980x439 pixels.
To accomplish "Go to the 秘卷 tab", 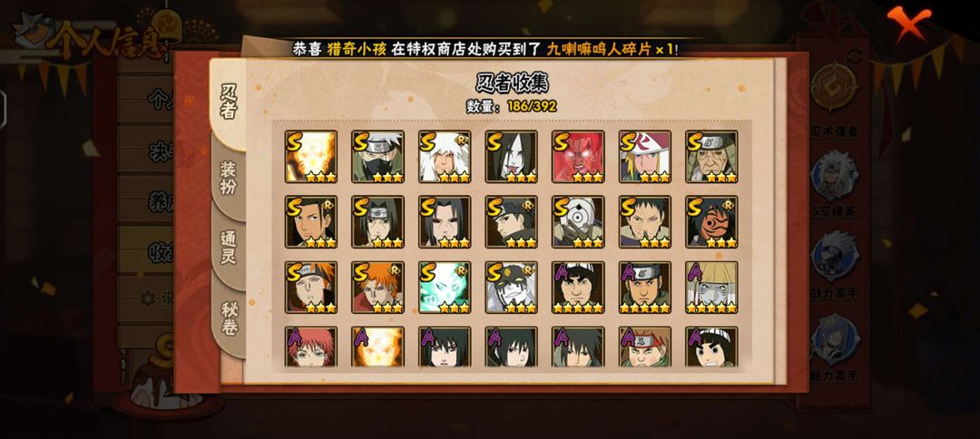I will pyautogui.click(x=228, y=318).
